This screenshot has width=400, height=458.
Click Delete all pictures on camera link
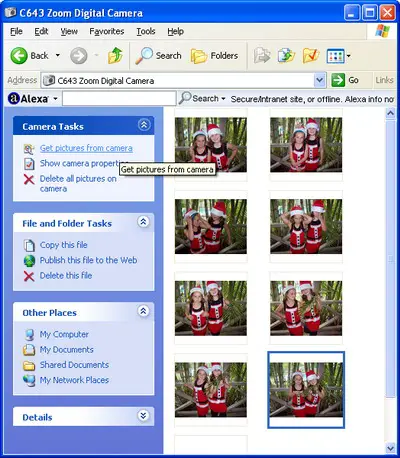point(78,184)
